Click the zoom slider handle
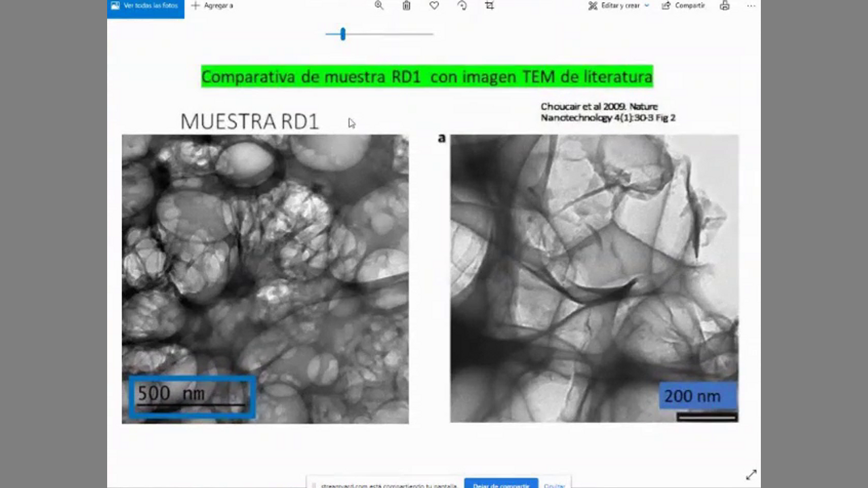Screen dimensions: 868x488 click(343, 34)
